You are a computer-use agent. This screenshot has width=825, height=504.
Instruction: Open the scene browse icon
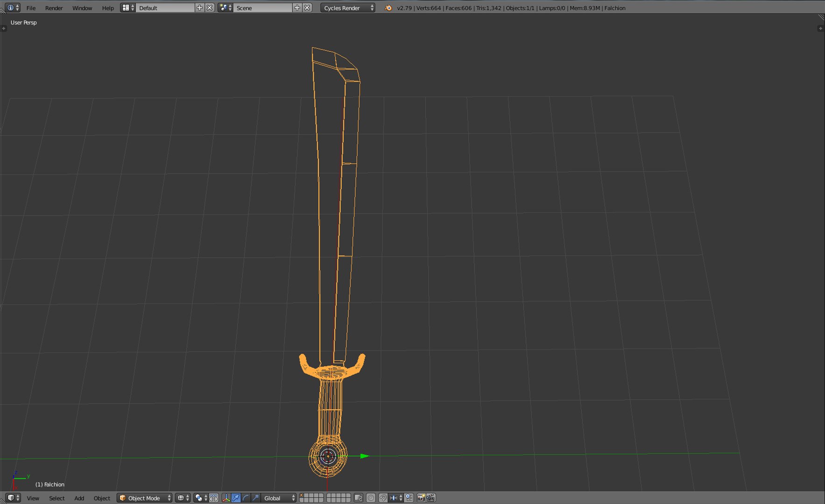tap(225, 7)
